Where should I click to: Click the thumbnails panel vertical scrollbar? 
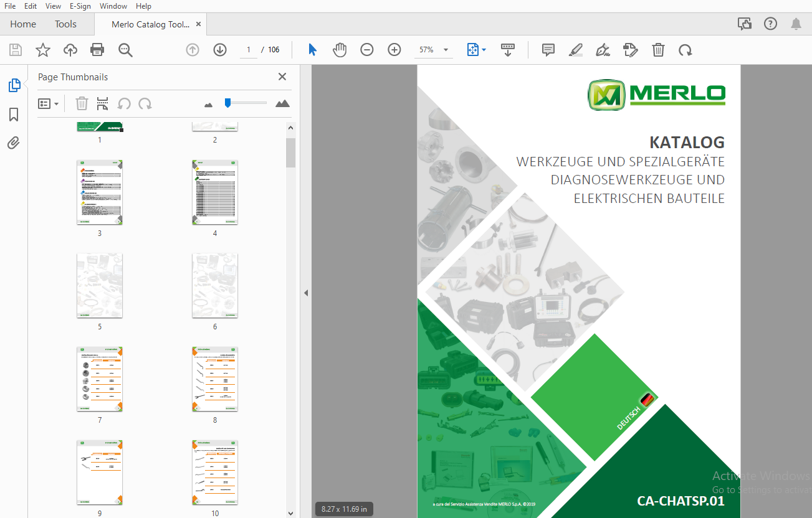tap(290, 153)
